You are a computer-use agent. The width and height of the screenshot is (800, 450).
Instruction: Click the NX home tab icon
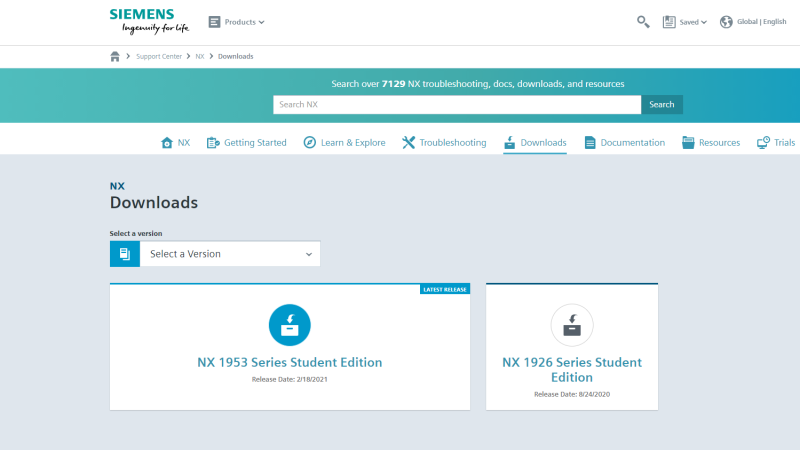tap(167, 142)
